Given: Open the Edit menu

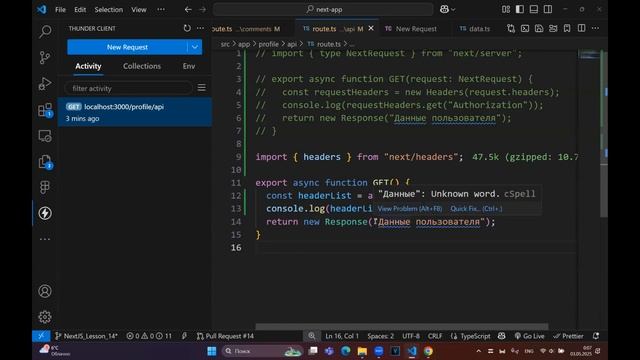Looking at the screenshot, I should coord(80,9).
